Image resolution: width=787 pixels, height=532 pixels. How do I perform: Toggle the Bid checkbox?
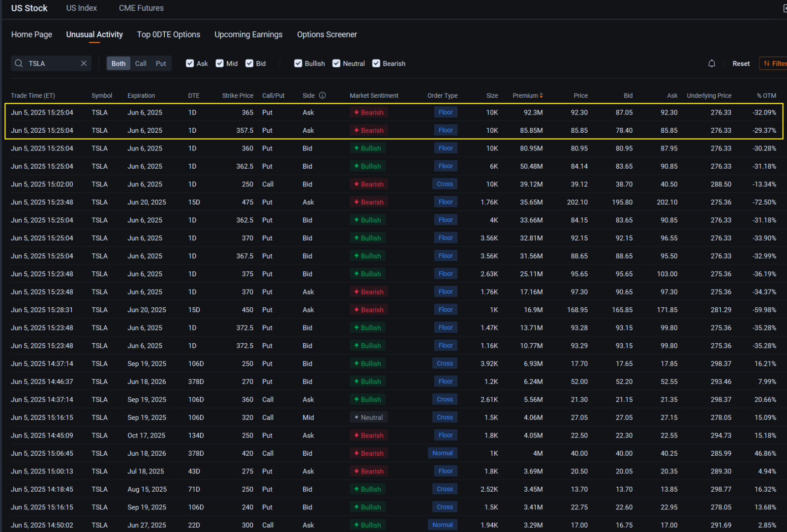pyautogui.click(x=249, y=63)
